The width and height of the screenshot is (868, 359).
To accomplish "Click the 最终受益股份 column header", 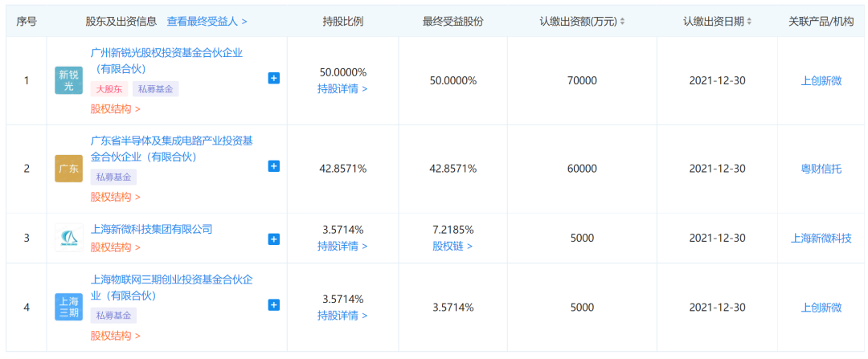I will [452, 22].
